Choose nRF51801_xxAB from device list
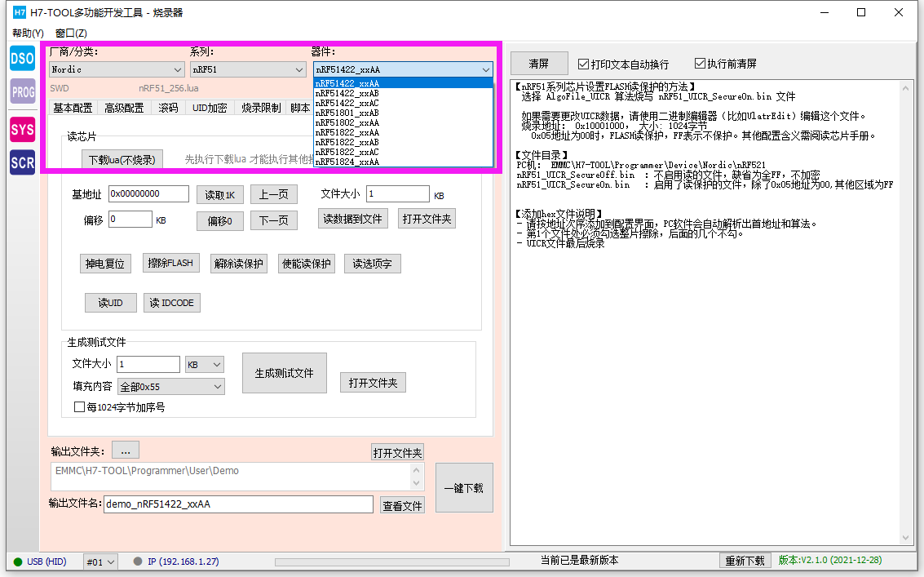This screenshot has width=924, height=577. point(403,113)
